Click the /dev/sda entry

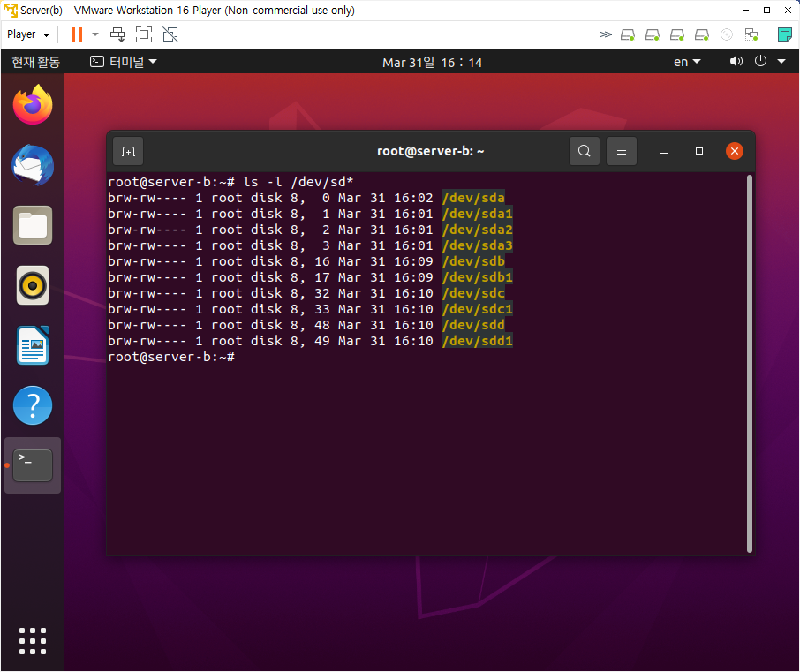[473, 198]
